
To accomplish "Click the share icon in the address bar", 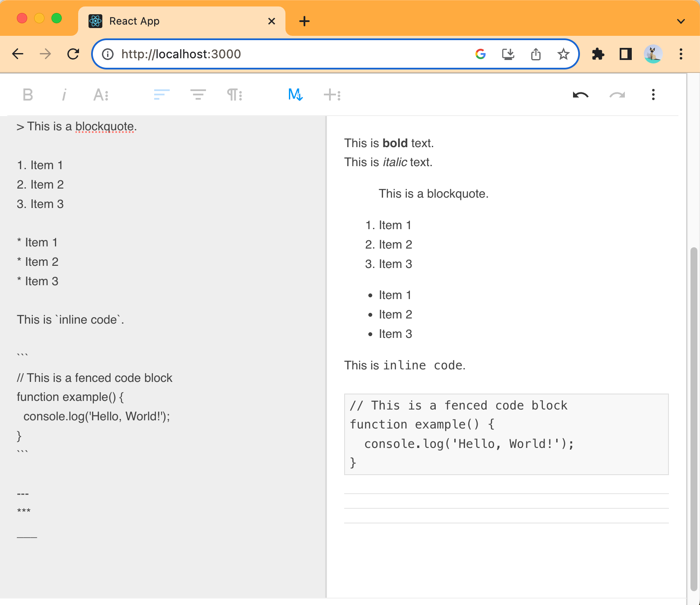I will point(536,54).
